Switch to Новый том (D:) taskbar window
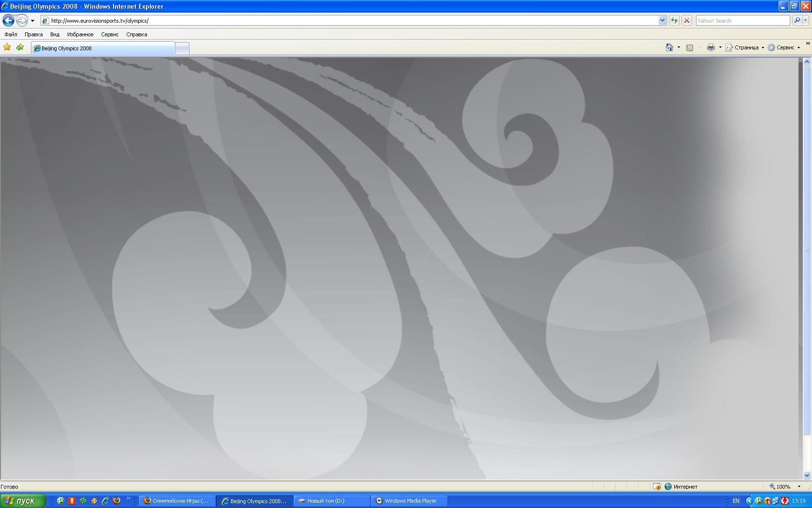 click(332, 501)
